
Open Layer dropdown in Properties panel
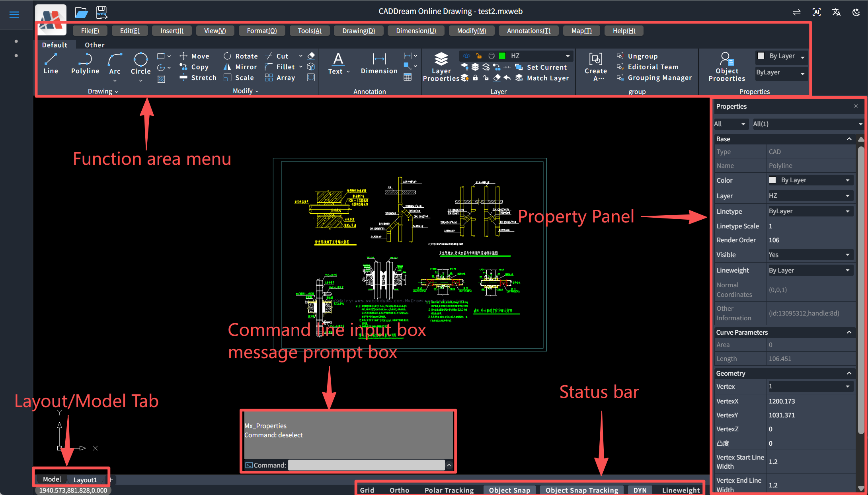pyautogui.click(x=810, y=196)
